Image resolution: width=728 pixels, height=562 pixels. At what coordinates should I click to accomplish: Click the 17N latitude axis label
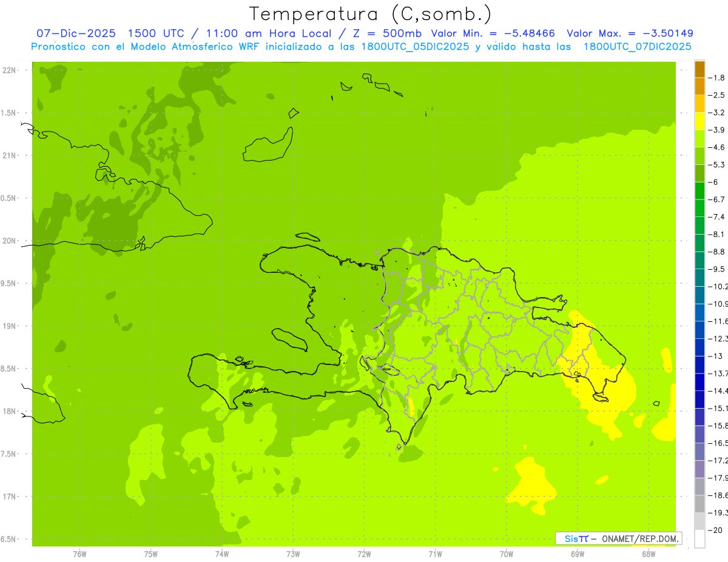point(8,497)
